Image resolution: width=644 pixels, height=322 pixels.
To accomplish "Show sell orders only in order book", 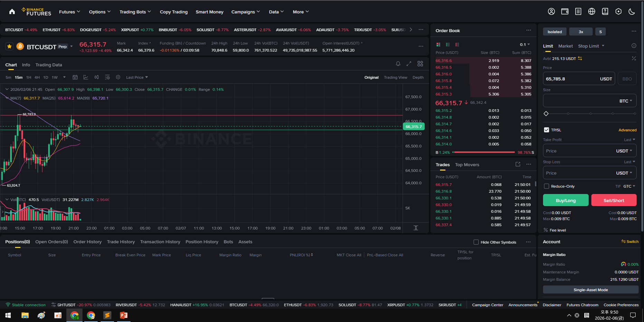I will (457, 45).
